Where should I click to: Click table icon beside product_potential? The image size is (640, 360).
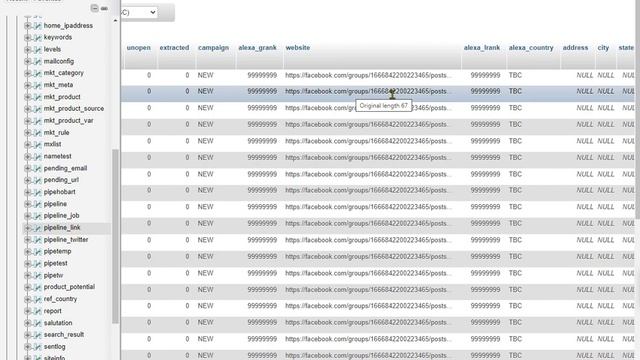pos(38,287)
